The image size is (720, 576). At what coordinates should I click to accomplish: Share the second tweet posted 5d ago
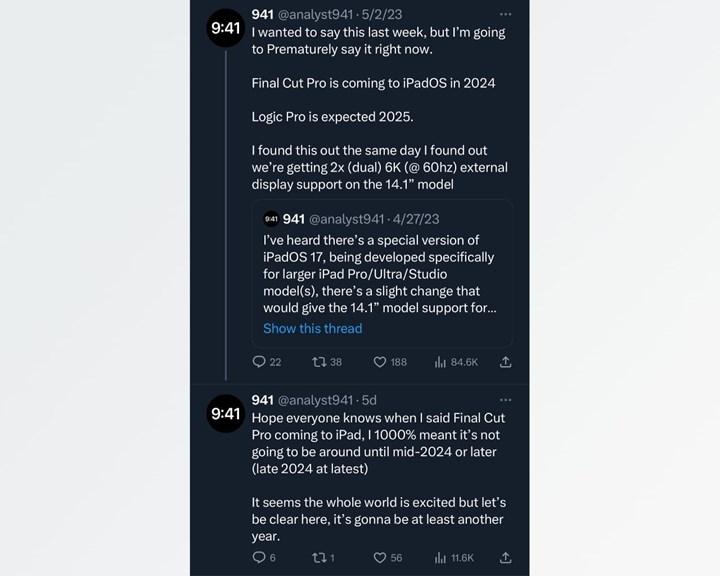click(x=505, y=557)
